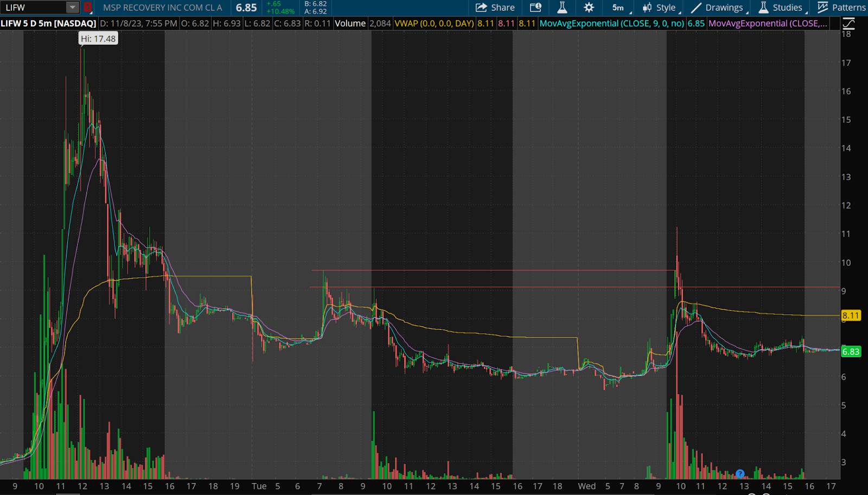This screenshot has height=495, width=868.
Task: Click the Volume label in the header
Action: pyautogui.click(x=350, y=23)
